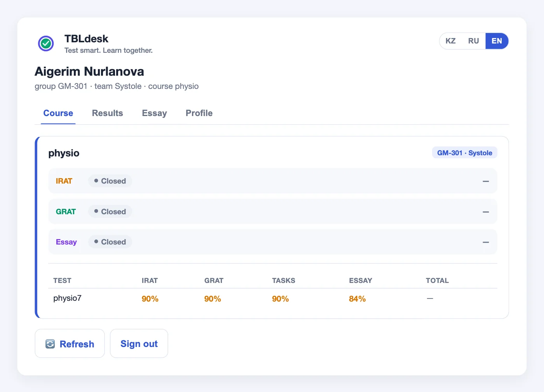Click the GRAT column header
The image size is (544, 392).
214,281
